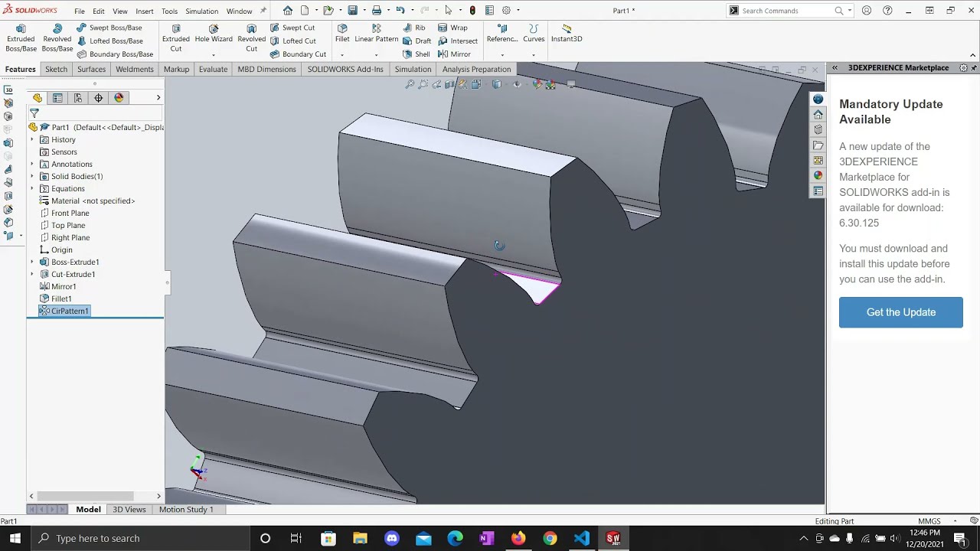Viewport: 980px width, 551px height.
Task: Select the Lofted Cut tool
Action: point(292,41)
